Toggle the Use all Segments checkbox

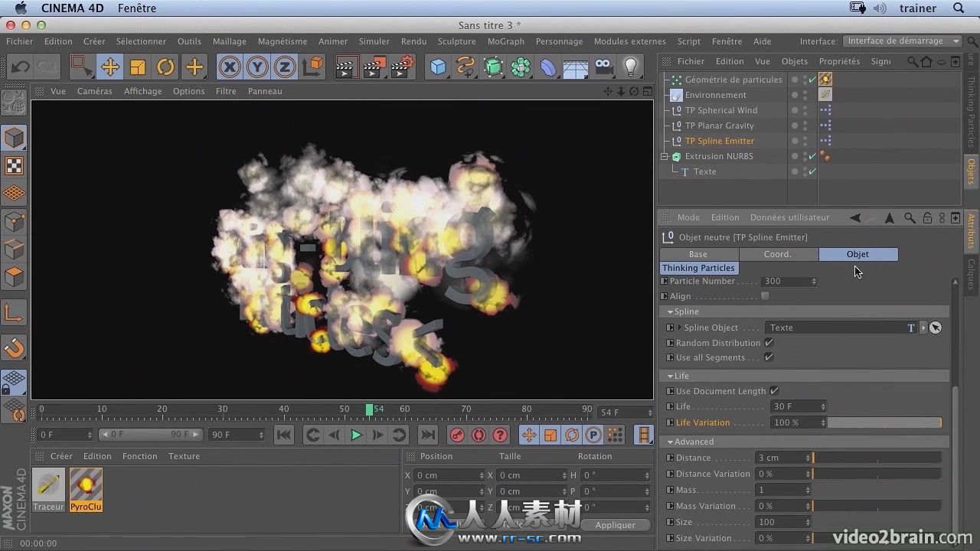click(x=769, y=357)
